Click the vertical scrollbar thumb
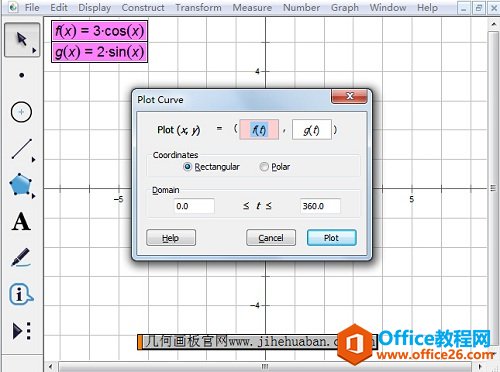Viewport: 500px width, 372px height. click(494, 188)
